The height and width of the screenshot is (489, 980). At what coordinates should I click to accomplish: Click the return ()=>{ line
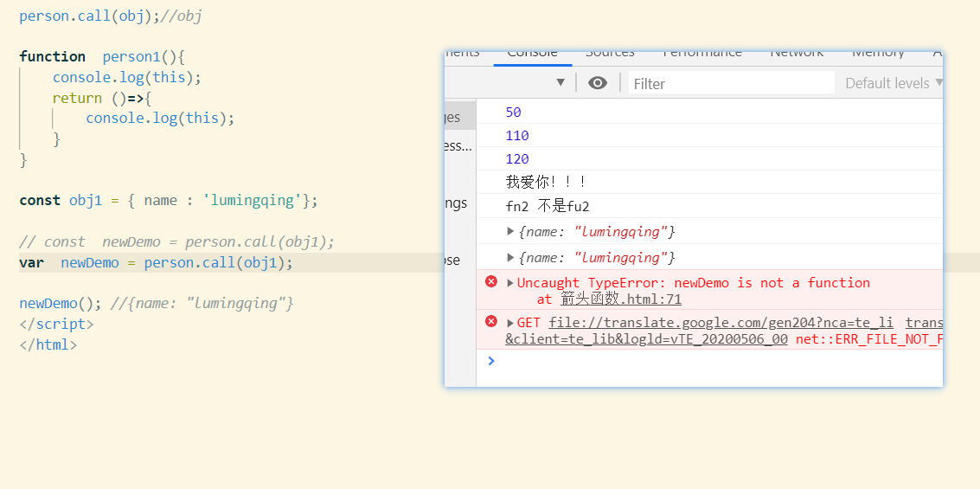tap(103, 98)
